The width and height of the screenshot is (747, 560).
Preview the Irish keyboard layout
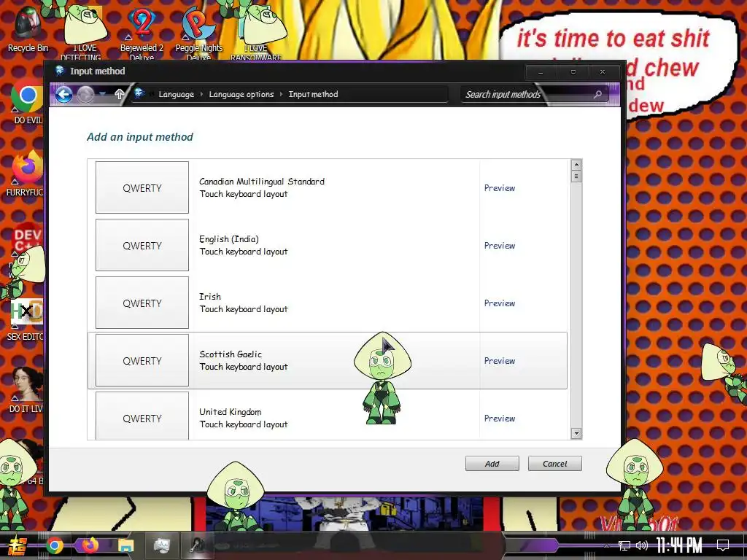(500, 303)
